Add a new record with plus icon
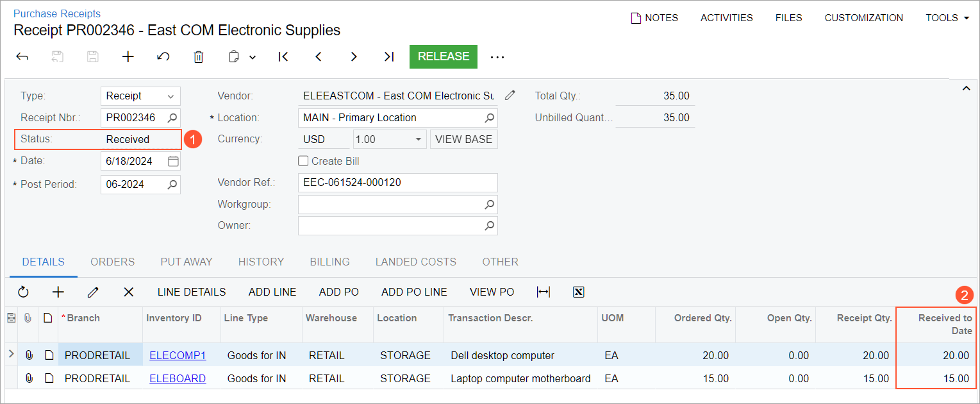Image resolution: width=980 pixels, height=404 pixels. click(x=128, y=57)
